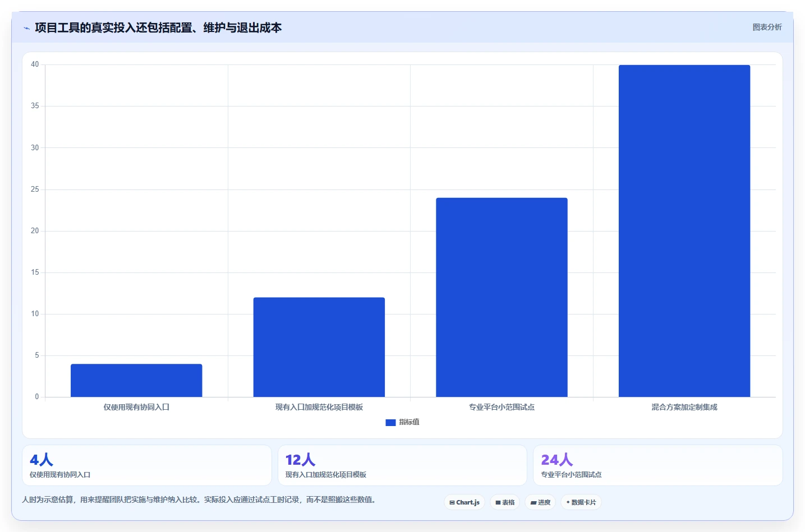Screen dimensions: 805x532
Task: Select the Chart.js tag chip
Action: pos(464,502)
